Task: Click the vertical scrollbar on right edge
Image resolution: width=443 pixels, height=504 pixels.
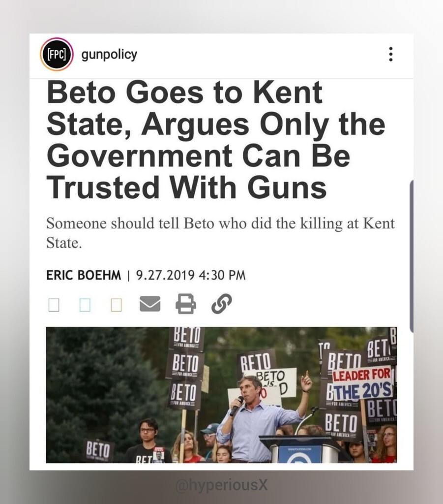Action: 412,256
